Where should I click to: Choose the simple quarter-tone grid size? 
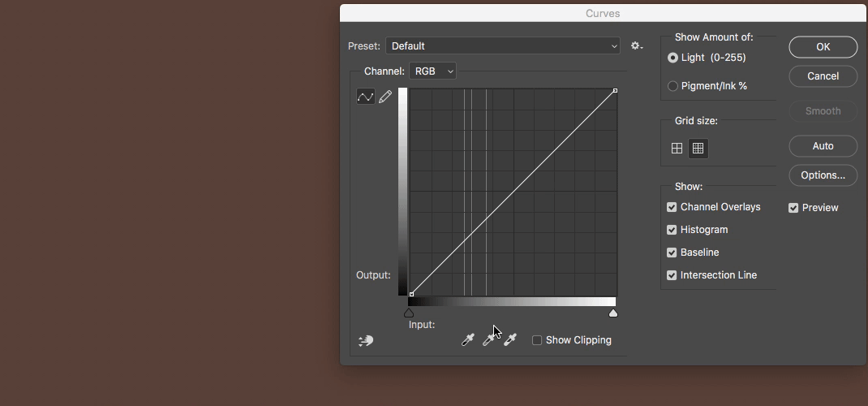pyautogui.click(x=677, y=149)
